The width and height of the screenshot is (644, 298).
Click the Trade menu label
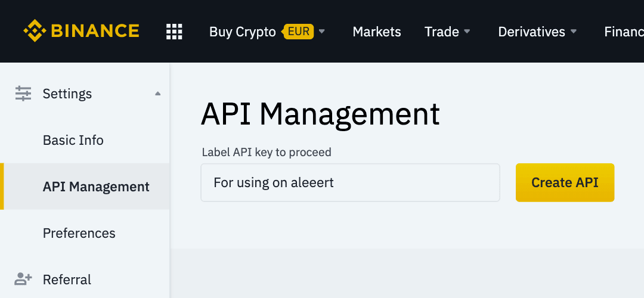pos(441,32)
